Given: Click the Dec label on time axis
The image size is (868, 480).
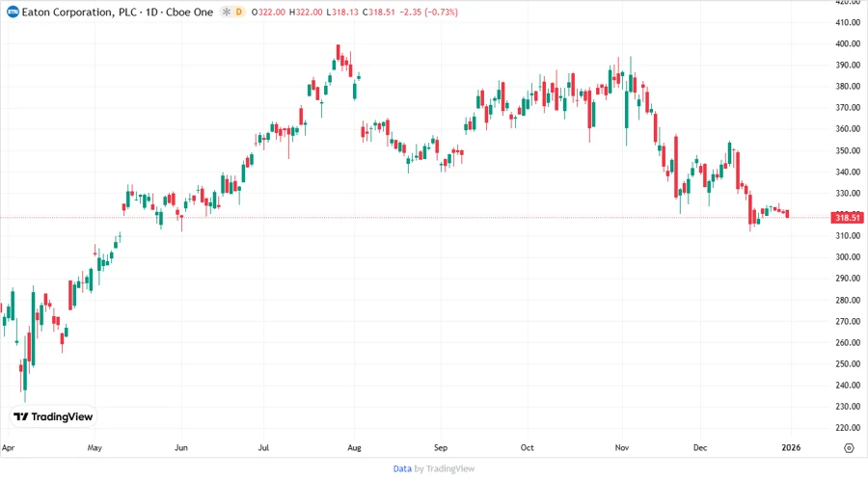Looking at the screenshot, I should 700,448.
